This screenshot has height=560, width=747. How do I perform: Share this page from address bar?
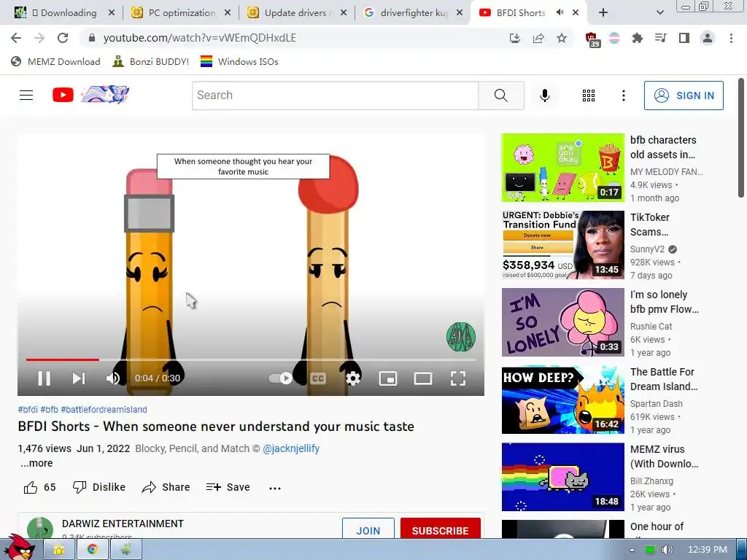point(538,38)
